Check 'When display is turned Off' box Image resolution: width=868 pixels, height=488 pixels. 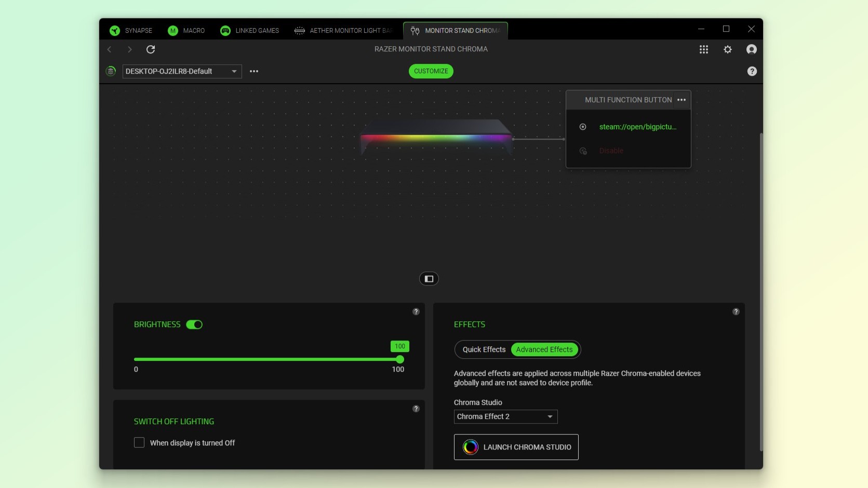click(139, 442)
